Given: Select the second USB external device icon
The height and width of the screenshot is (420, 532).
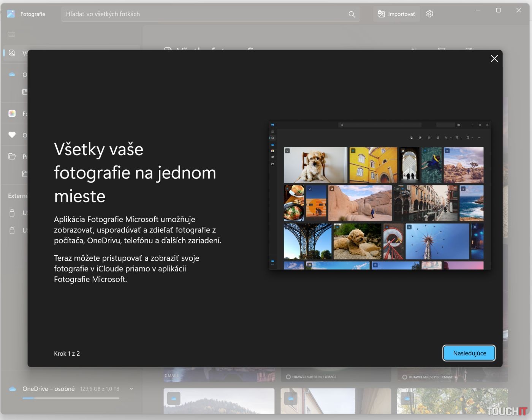Looking at the screenshot, I should click(x=12, y=231).
